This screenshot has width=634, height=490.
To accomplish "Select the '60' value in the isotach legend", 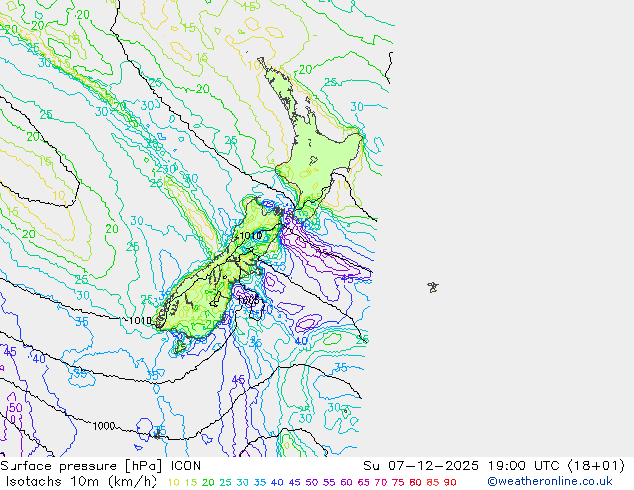I will [347, 482].
